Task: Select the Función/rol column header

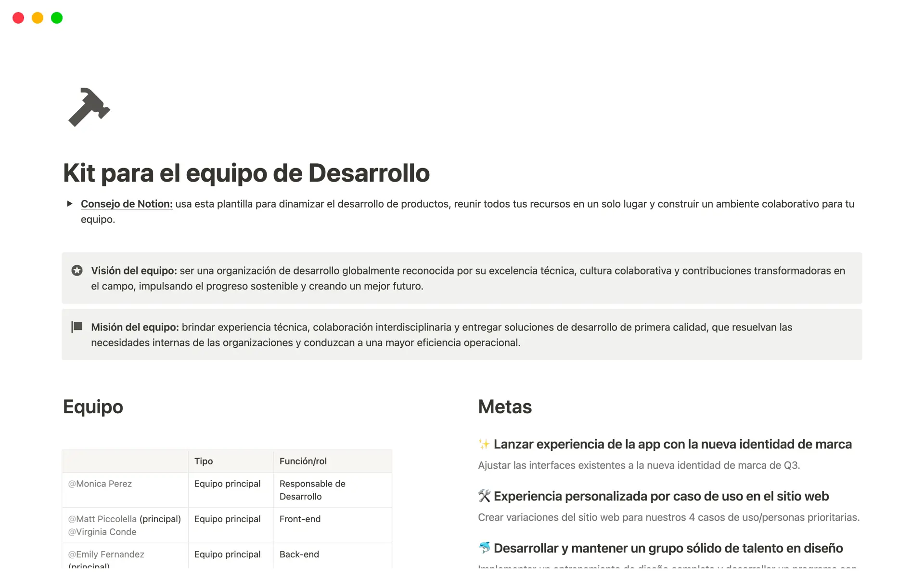Action: point(303,461)
